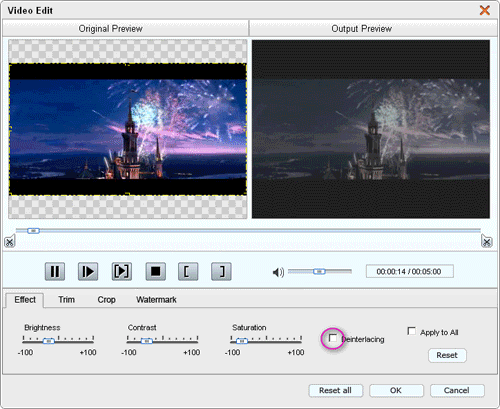Click the volume slider handle

tap(319, 272)
